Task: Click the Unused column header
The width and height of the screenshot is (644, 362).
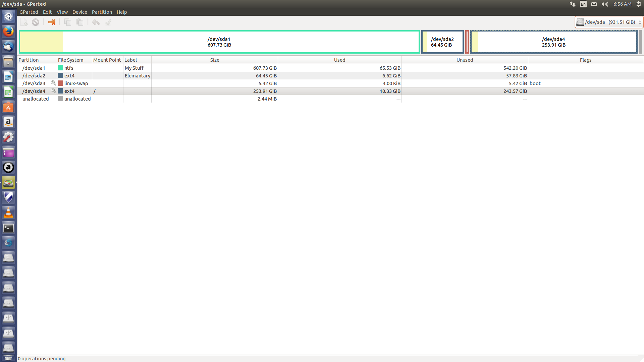Action: (465, 60)
